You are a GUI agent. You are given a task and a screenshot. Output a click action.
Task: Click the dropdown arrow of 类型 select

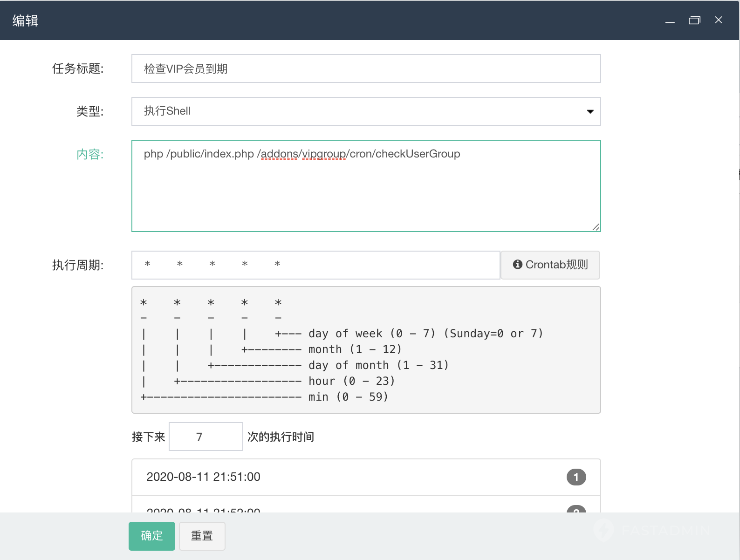coord(590,111)
